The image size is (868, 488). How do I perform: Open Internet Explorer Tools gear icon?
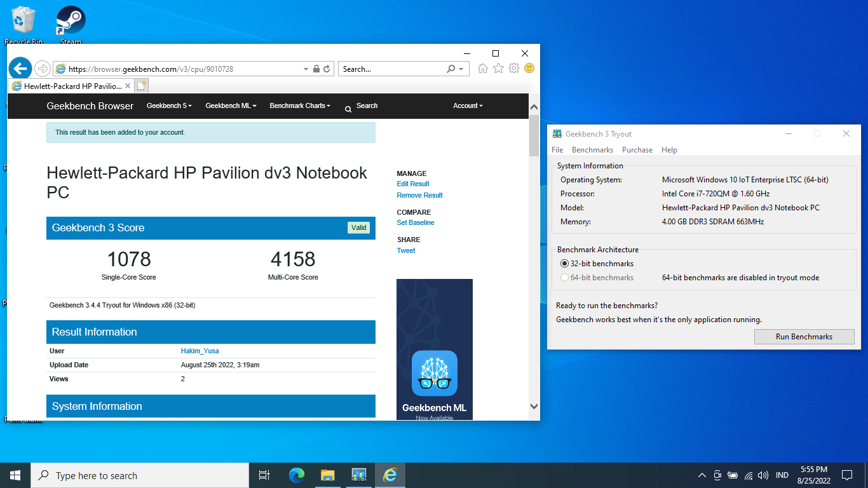point(514,68)
